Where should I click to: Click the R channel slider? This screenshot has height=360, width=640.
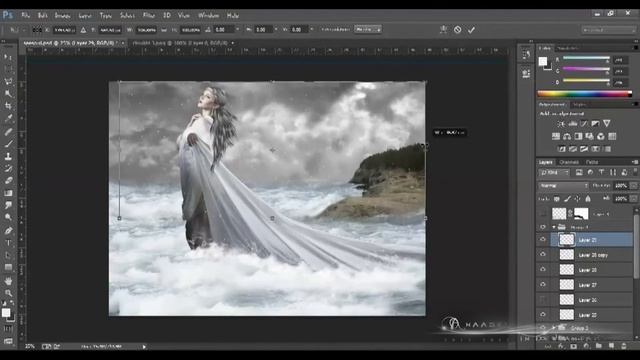[586, 59]
